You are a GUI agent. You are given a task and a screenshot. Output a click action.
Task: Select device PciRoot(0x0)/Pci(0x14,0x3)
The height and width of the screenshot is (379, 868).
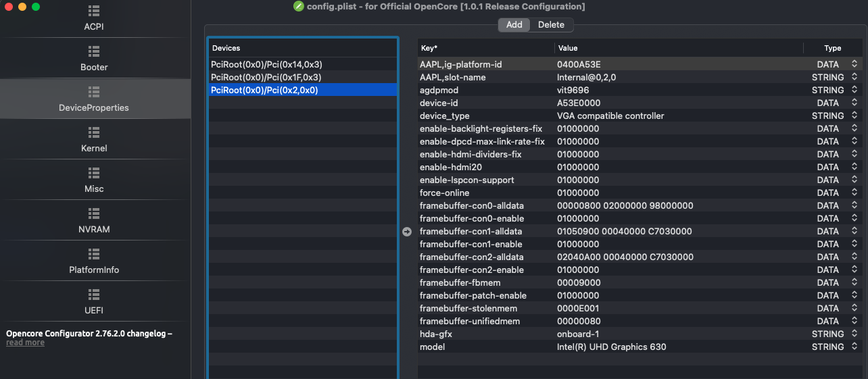pos(266,64)
